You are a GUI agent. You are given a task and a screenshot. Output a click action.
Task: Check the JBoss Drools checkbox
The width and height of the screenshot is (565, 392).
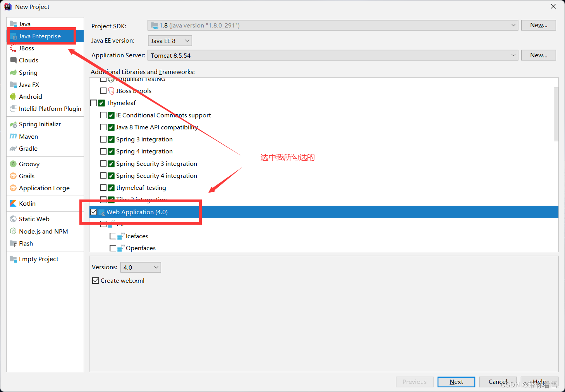pyautogui.click(x=103, y=91)
